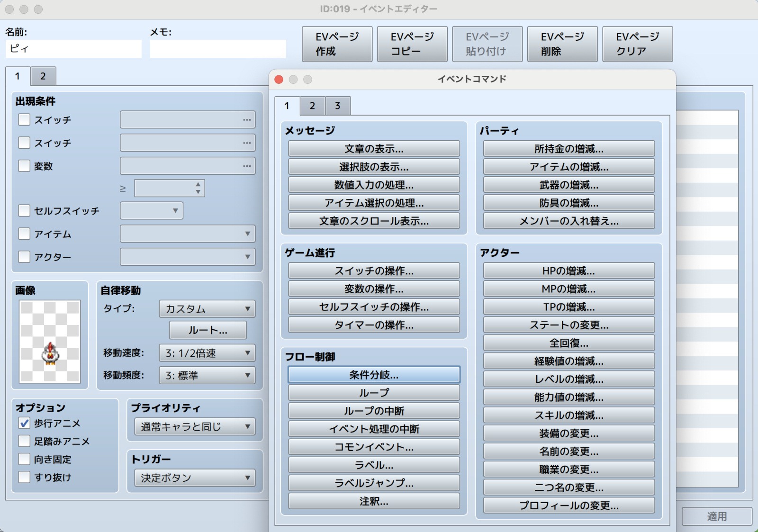This screenshot has height=532, width=758.
Task: Switch to event command tab 3
Action: [338, 106]
